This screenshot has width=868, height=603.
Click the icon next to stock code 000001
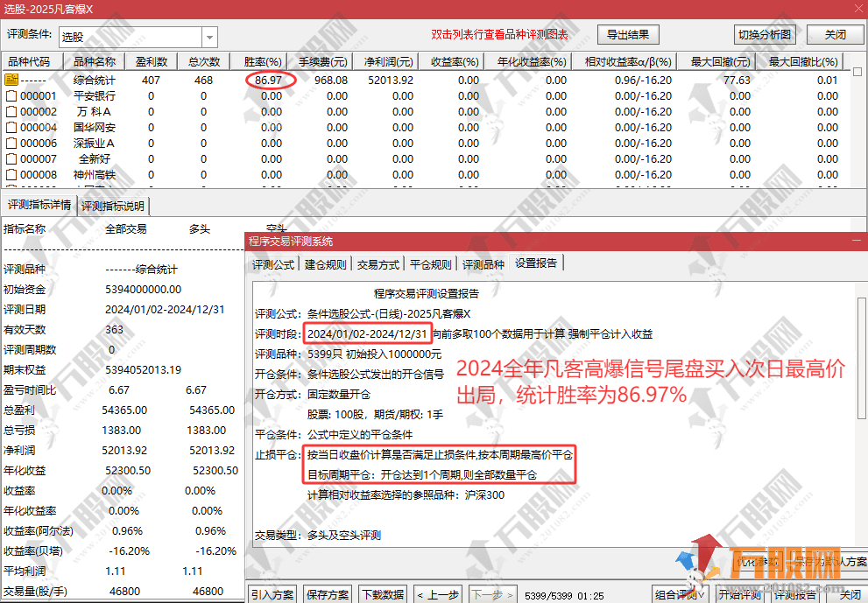pyautogui.click(x=11, y=95)
